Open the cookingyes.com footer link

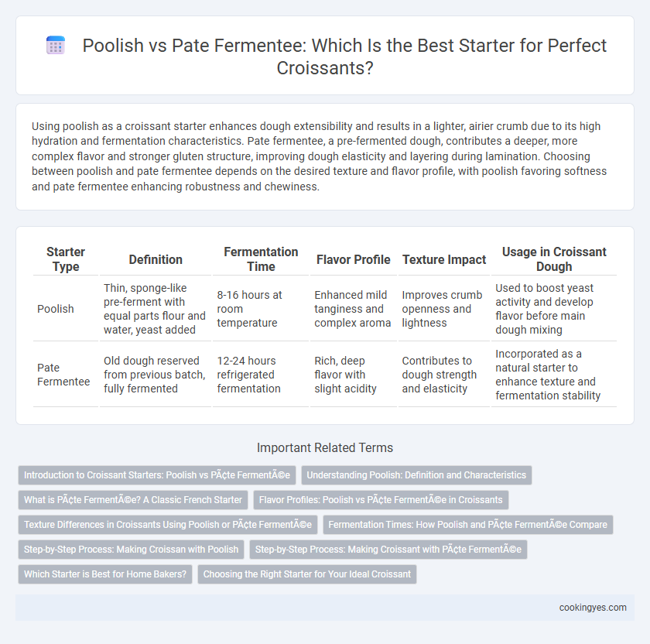point(593,608)
